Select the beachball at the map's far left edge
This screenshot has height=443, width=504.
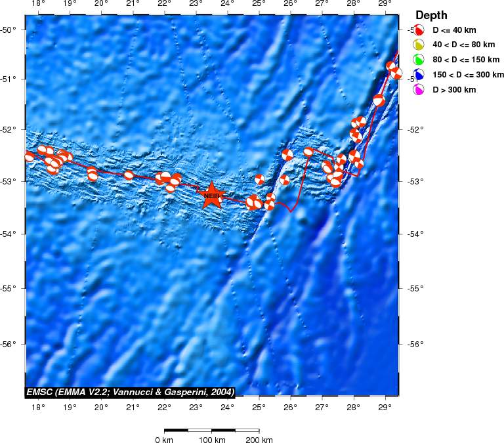pos(29,156)
